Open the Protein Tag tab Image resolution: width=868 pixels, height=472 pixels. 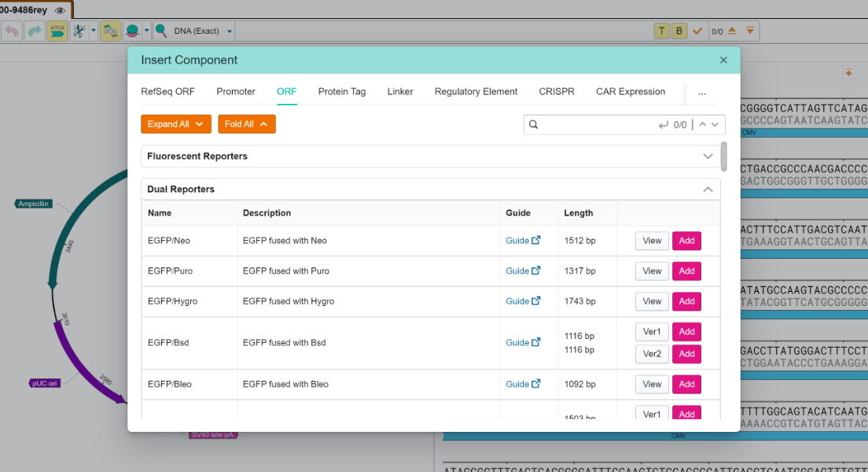tap(341, 91)
